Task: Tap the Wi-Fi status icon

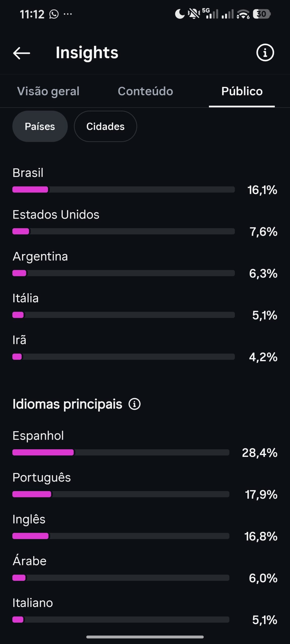Action: pyautogui.click(x=243, y=14)
